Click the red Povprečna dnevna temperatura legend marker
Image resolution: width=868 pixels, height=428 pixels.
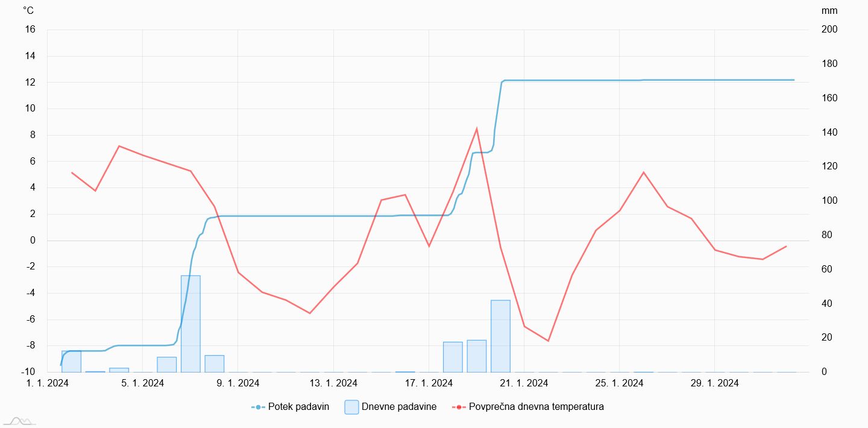459,407
